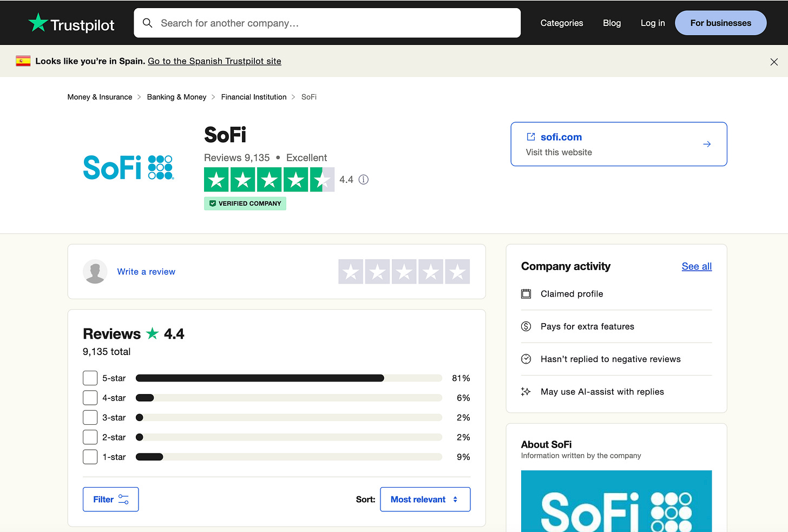Click the Reviews 9,135 text
The height and width of the screenshot is (532, 788).
[237, 157]
